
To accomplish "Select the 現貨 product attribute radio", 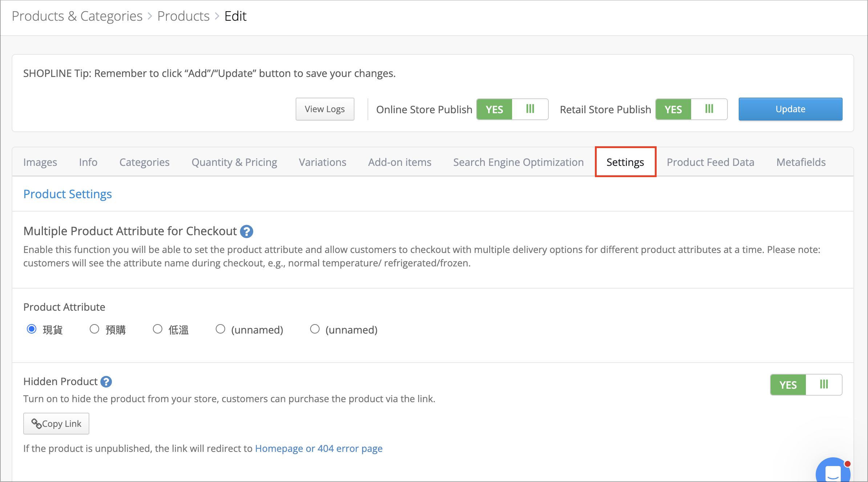I will point(32,329).
